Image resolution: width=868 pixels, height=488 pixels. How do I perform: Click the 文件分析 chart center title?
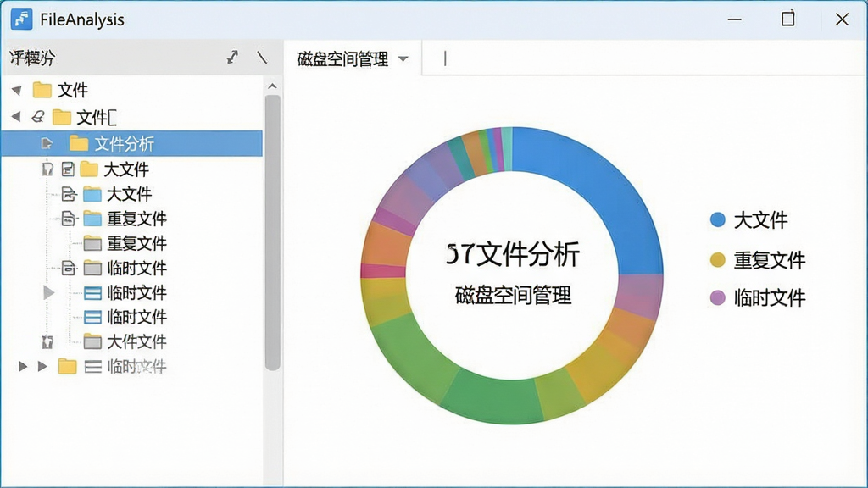(x=513, y=254)
